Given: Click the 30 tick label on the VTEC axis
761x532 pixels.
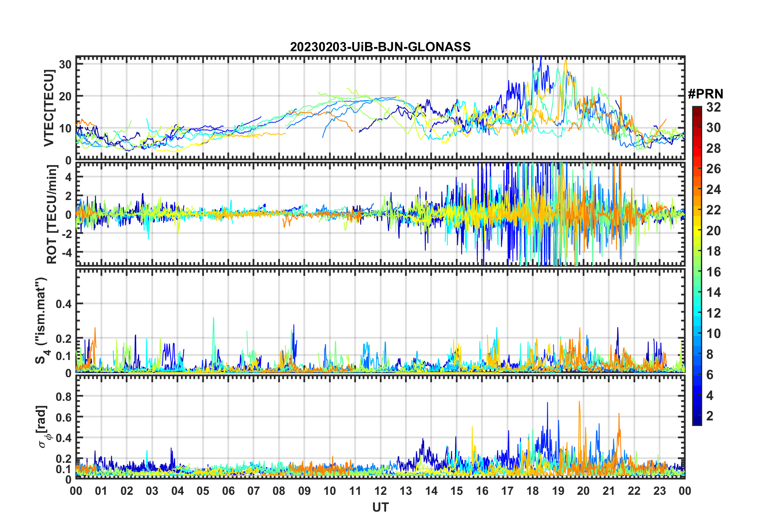Looking at the screenshot, I should pyautogui.click(x=65, y=64).
